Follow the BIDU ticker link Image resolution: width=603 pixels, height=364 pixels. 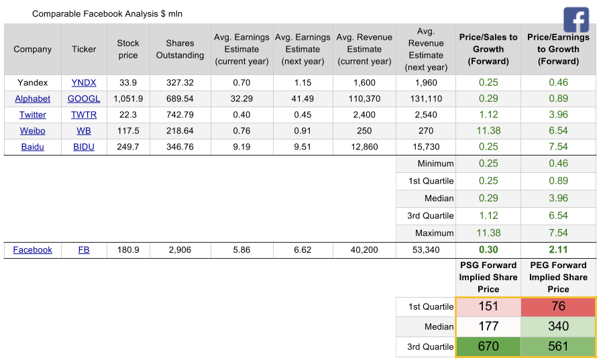[x=84, y=147]
